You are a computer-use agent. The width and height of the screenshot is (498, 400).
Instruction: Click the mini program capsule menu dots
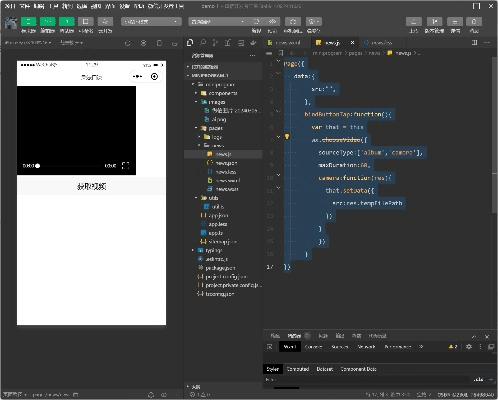click(x=137, y=77)
